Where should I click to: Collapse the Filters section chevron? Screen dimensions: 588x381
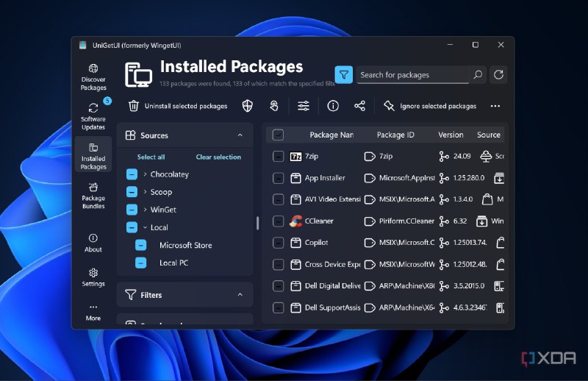point(240,295)
